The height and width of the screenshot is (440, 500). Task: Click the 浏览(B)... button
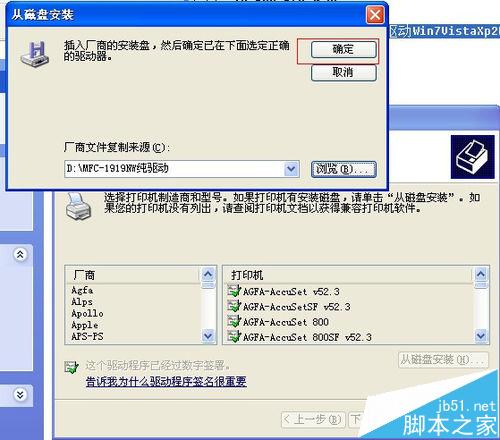[x=344, y=169]
